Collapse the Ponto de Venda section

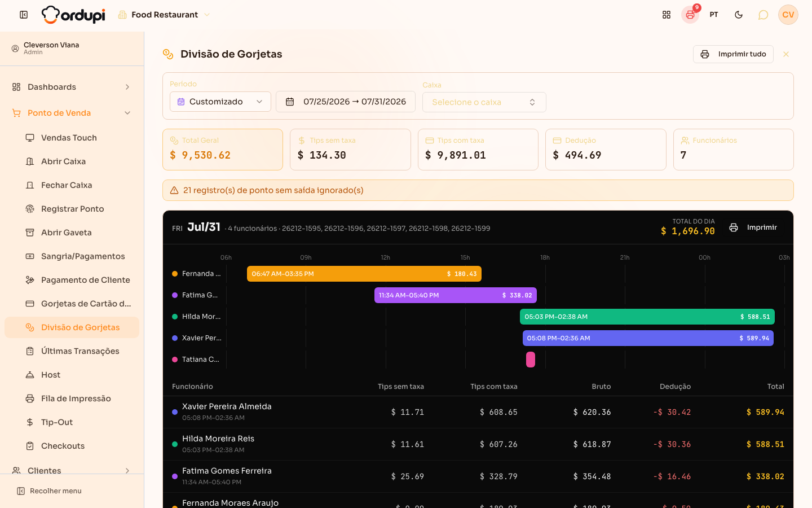pyautogui.click(x=72, y=113)
